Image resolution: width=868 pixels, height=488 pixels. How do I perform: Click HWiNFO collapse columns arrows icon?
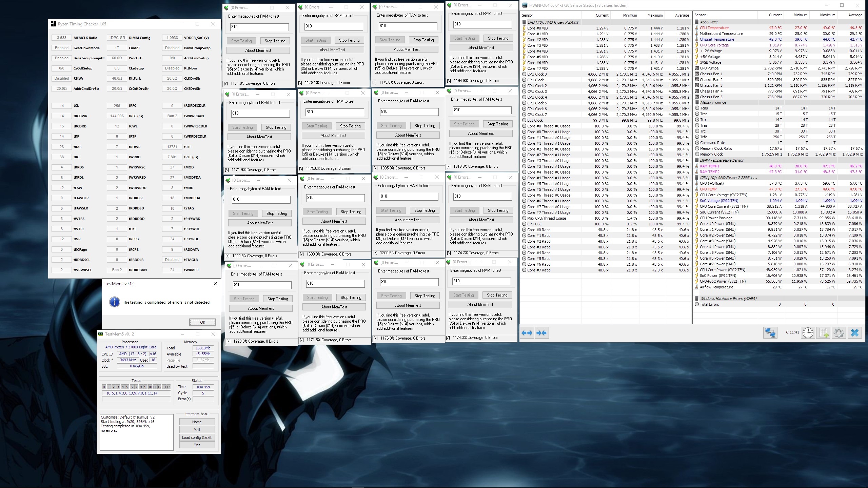coord(541,333)
